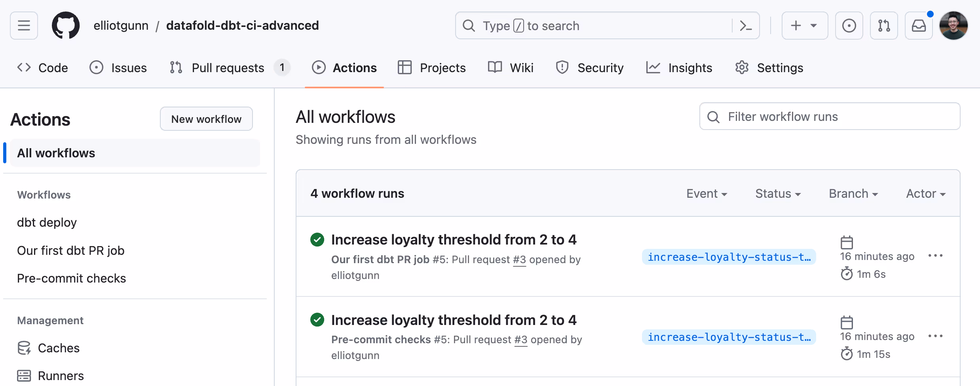980x386 pixels.
Task: Select the Actions tab
Action: click(x=344, y=68)
